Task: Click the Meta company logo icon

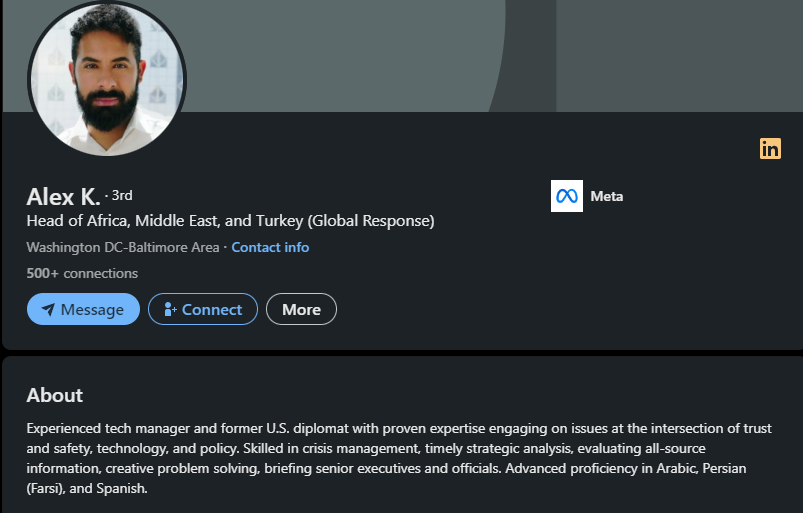Action: pos(567,196)
